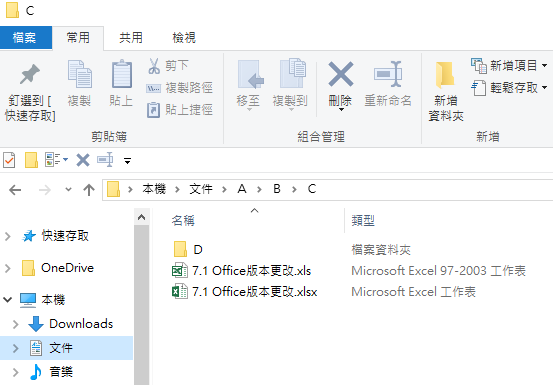Select the .xlsx Excel file icon
The image size is (553, 385).
coord(180,292)
